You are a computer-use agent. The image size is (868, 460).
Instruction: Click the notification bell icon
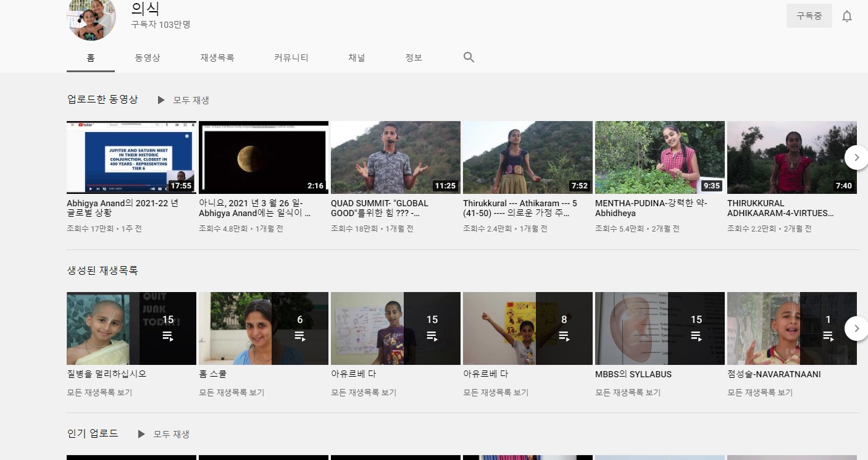847,17
